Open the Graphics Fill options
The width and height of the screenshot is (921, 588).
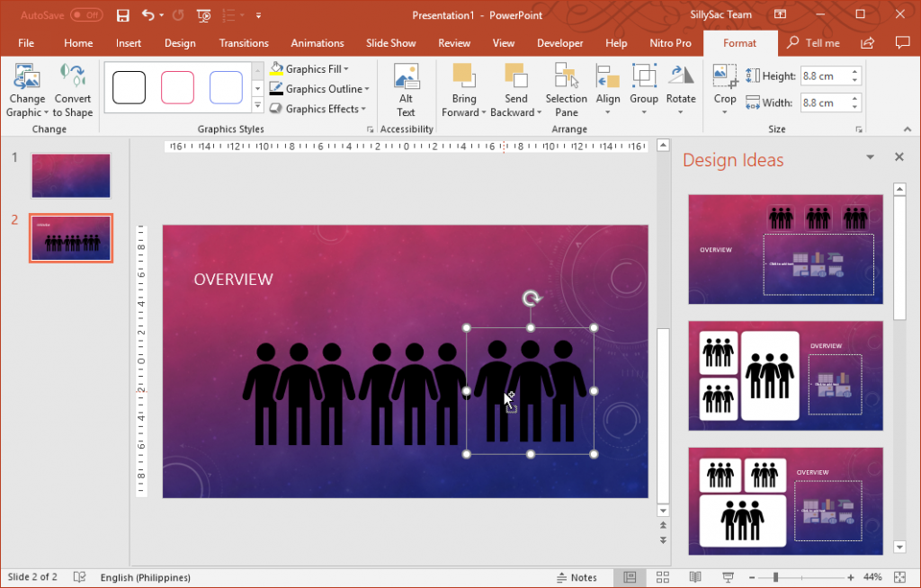point(309,68)
